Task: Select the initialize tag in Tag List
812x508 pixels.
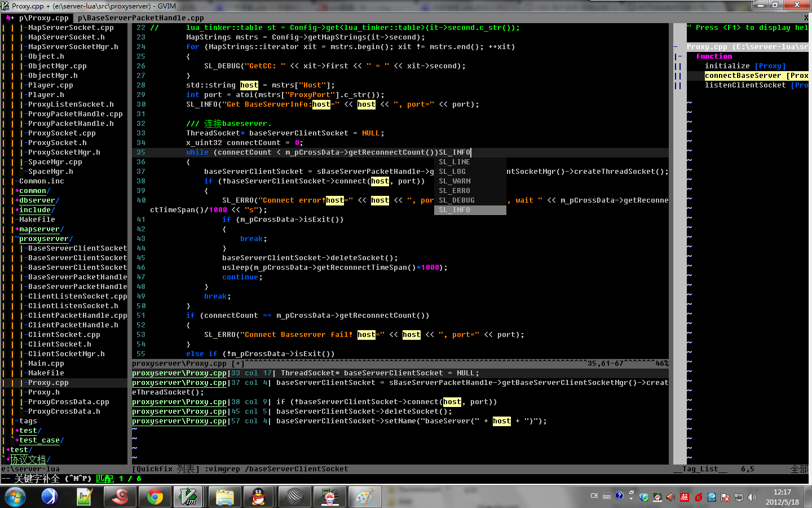Action: (745, 66)
